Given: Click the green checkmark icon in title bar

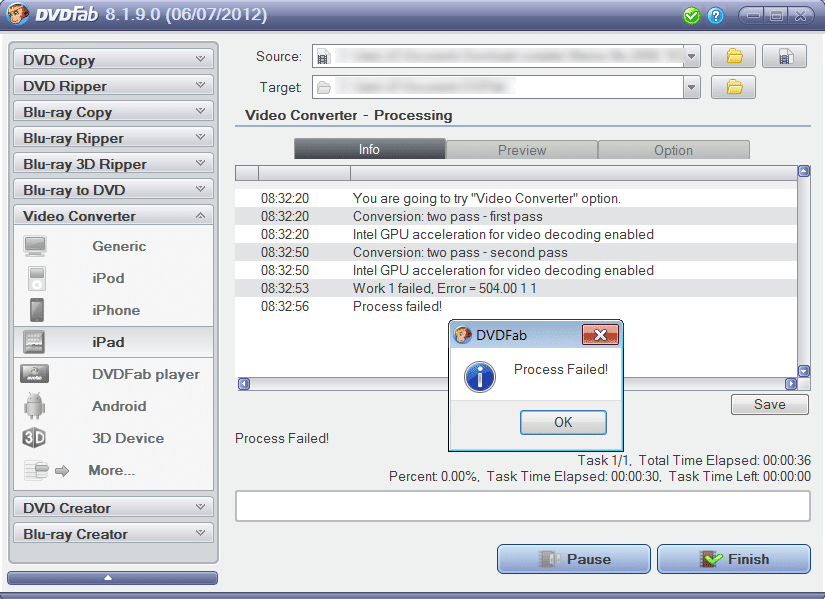Looking at the screenshot, I should (691, 16).
